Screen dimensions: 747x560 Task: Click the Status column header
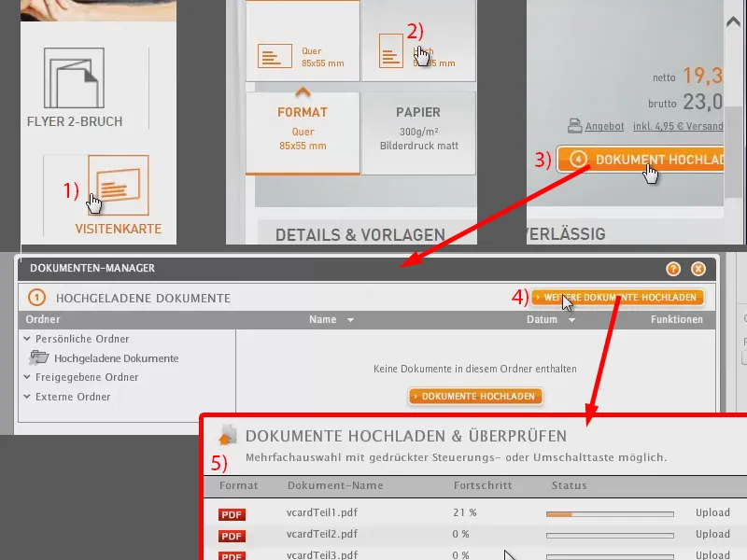point(570,485)
